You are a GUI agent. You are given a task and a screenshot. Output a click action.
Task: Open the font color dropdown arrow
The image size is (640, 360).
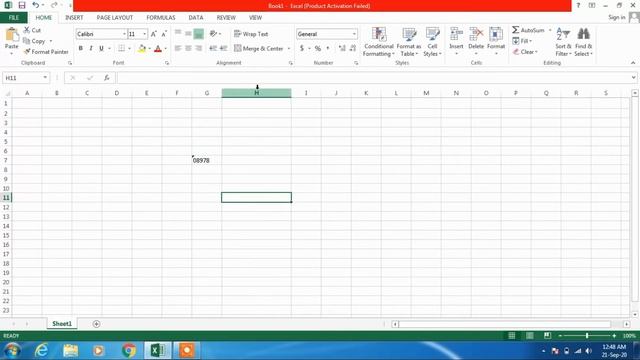click(165, 49)
